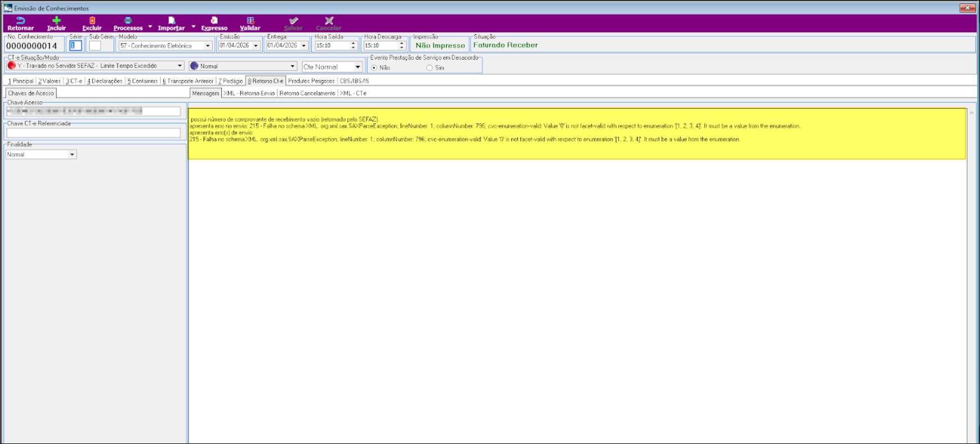Image resolution: width=980 pixels, height=444 pixels.
Task: Open the Retorno Cancelamento tab
Action: pyautogui.click(x=307, y=94)
